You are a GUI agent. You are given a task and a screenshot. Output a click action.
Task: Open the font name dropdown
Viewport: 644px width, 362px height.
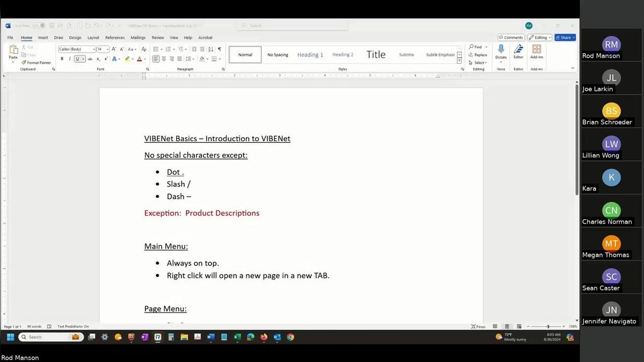click(94, 49)
